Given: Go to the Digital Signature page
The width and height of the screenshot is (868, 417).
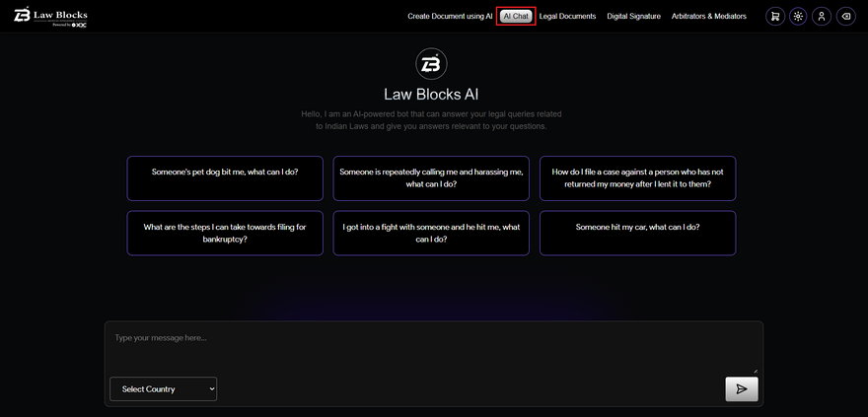Looking at the screenshot, I should 633,17.
